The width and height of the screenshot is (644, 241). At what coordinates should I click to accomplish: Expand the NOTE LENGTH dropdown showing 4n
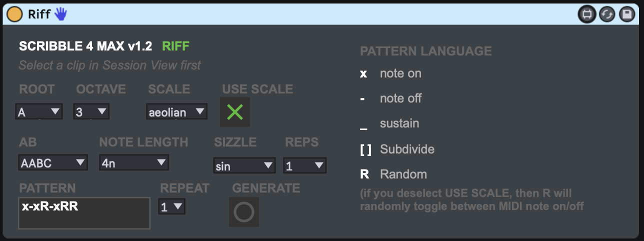pyautogui.click(x=133, y=162)
